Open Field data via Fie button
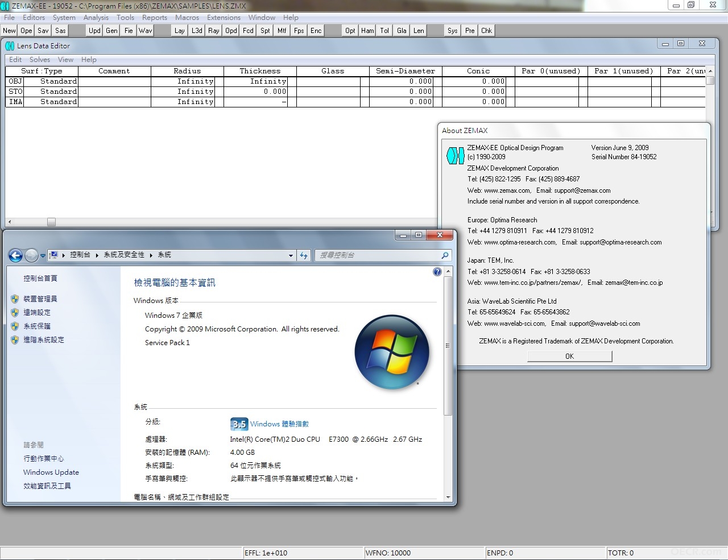Image resolution: width=728 pixels, height=560 pixels. 129,31
